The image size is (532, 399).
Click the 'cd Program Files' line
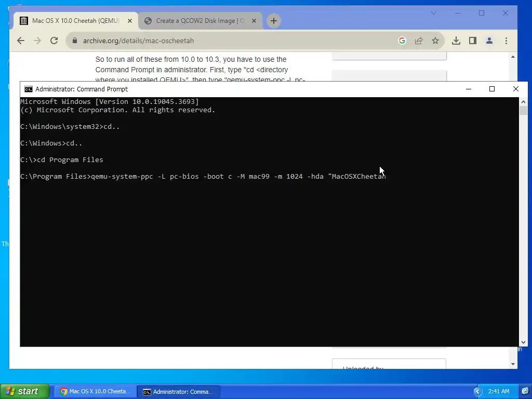pyautogui.click(x=62, y=160)
